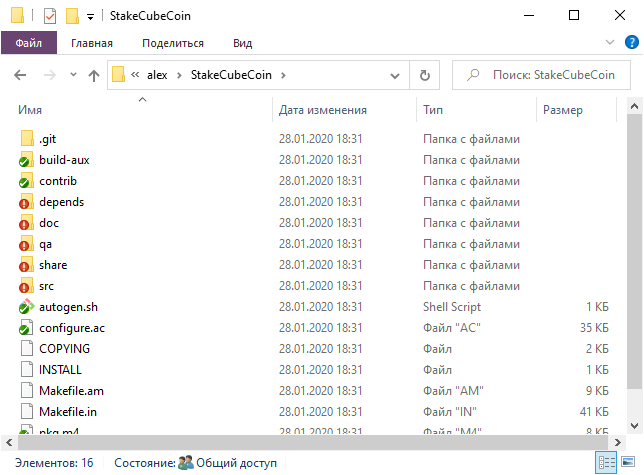Viewport: 644px width, 475px height.
Task: Select the contrib folder icon
Action: [x=26, y=181]
